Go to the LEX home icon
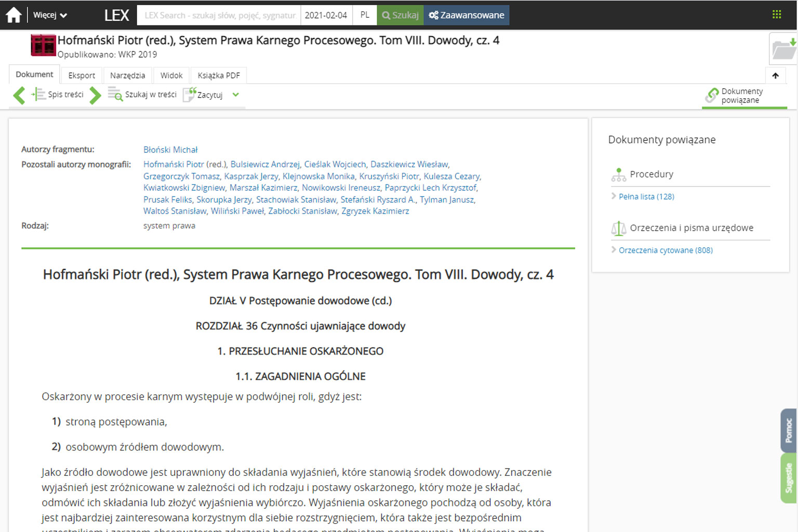This screenshot has width=798, height=532. point(14,15)
